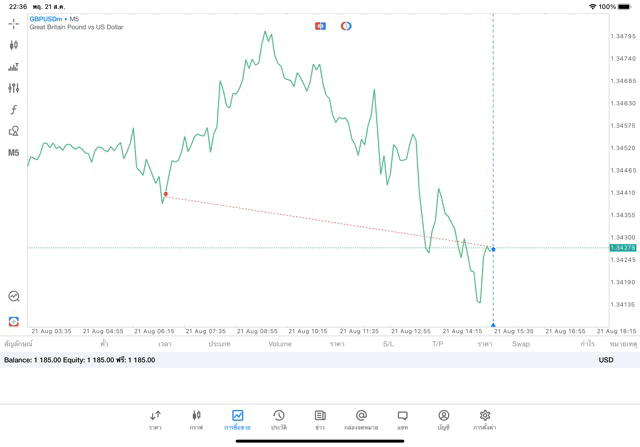This screenshot has width=640, height=447.
Task: Tap the red-blue circle icon above chart
Action: pos(346,26)
